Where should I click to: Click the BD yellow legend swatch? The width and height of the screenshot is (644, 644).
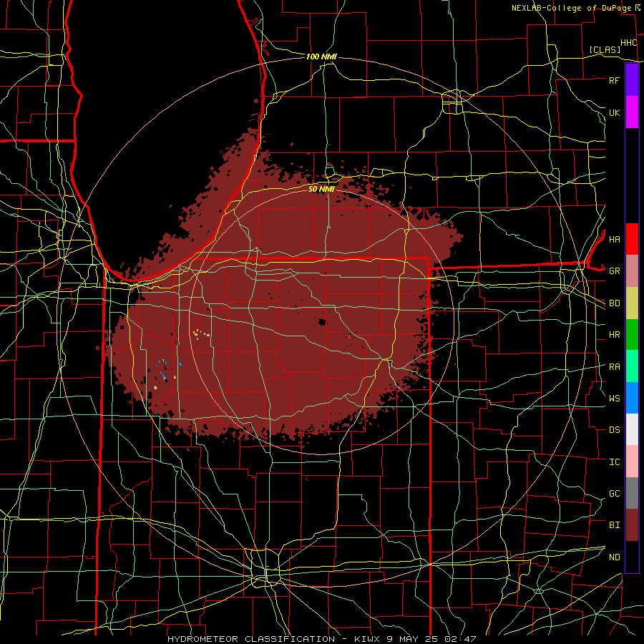(x=632, y=303)
